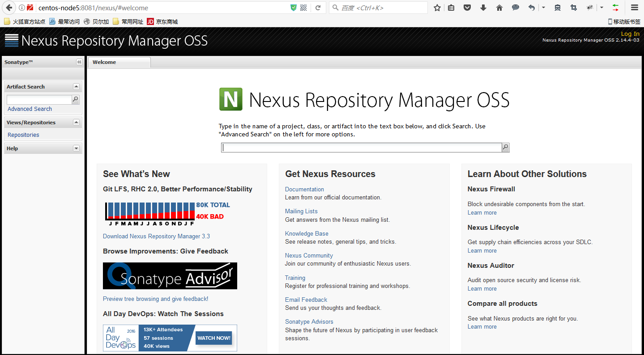Click the Sonatype Advisor banner image
The image size is (644, 355).
point(170,276)
